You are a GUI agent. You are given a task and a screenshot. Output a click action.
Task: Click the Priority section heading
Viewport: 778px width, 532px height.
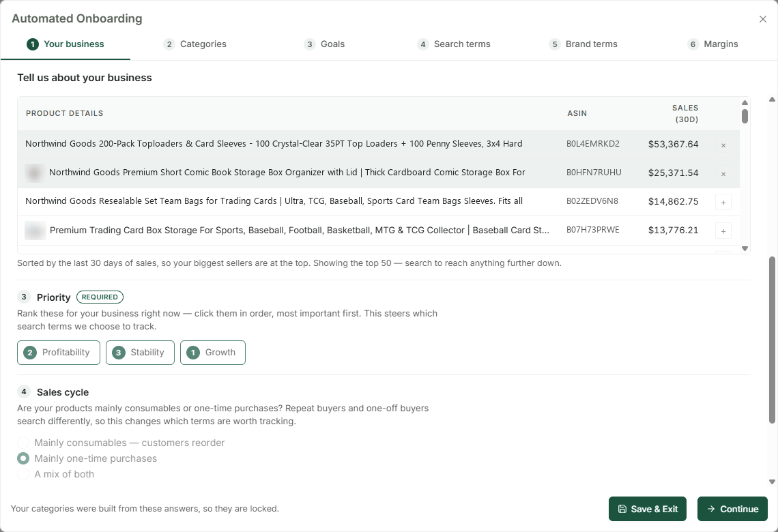coord(54,297)
